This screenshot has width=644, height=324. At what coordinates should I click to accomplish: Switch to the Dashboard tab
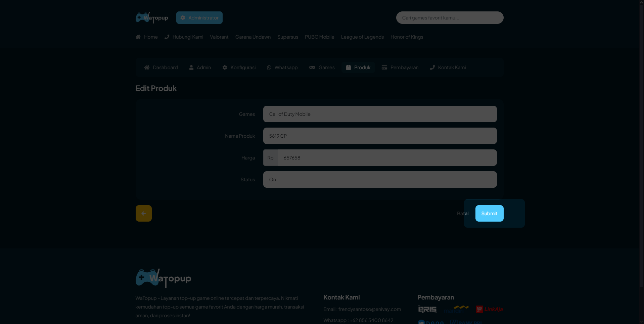click(x=161, y=67)
